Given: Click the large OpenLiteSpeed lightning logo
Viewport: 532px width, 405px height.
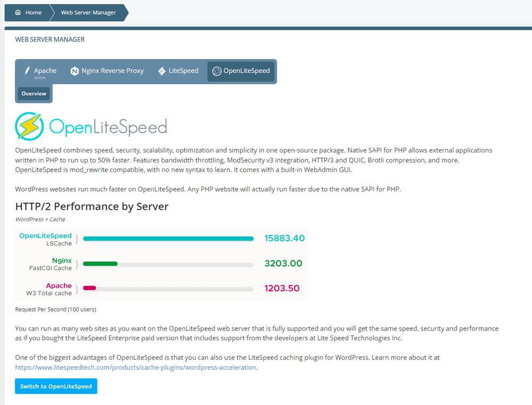Looking at the screenshot, I should pyautogui.click(x=29, y=126).
